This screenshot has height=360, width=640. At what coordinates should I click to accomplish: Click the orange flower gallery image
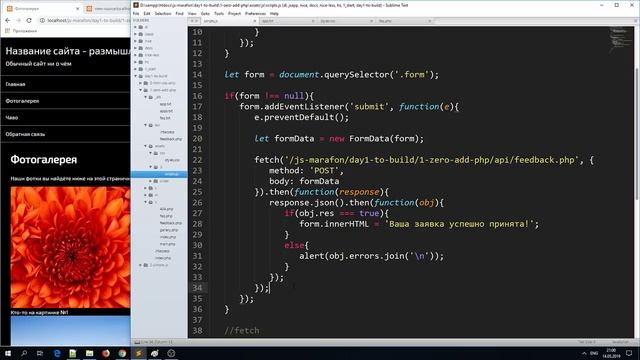pyautogui.click(x=70, y=247)
